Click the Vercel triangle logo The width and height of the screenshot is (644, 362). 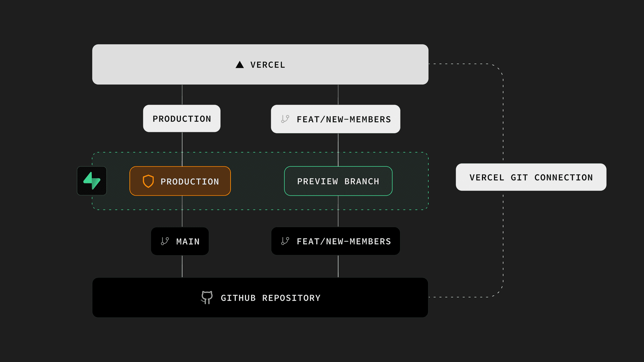pos(240,65)
